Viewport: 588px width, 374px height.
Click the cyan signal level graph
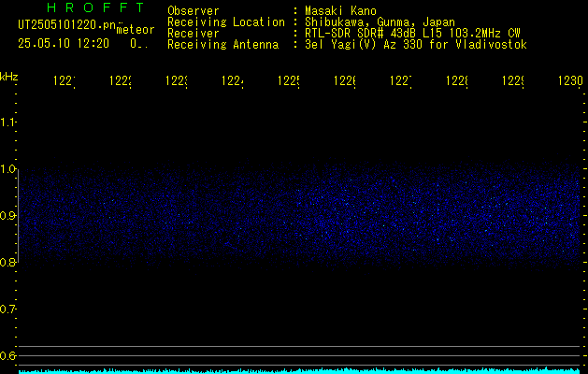(299, 370)
